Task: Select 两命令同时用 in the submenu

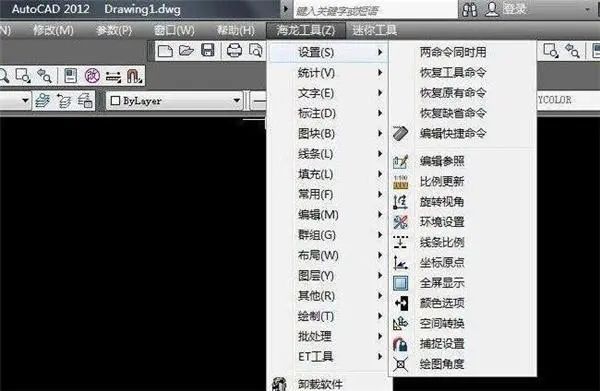Action: tap(462, 52)
